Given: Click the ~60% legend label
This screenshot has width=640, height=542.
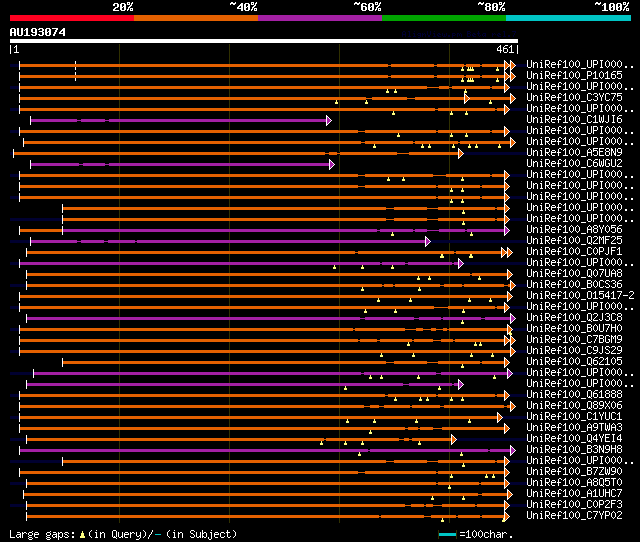Looking at the screenshot, I should pos(367,7).
